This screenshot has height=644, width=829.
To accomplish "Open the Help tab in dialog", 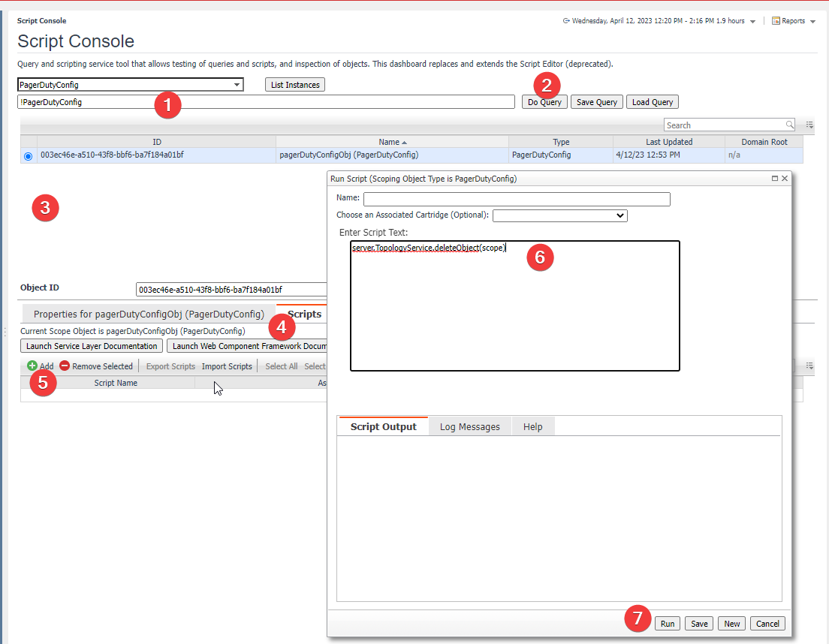I will [x=532, y=426].
